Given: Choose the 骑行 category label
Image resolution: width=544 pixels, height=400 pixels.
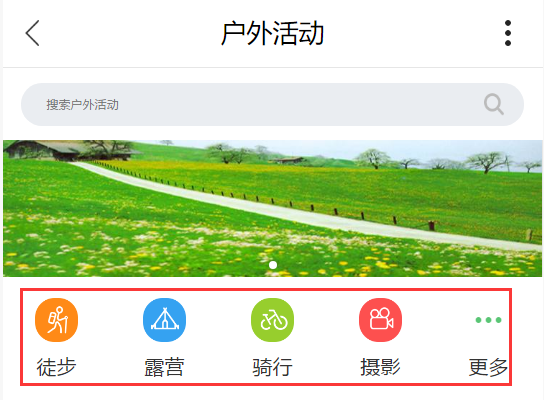Looking at the screenshot, I should [272, 367].
